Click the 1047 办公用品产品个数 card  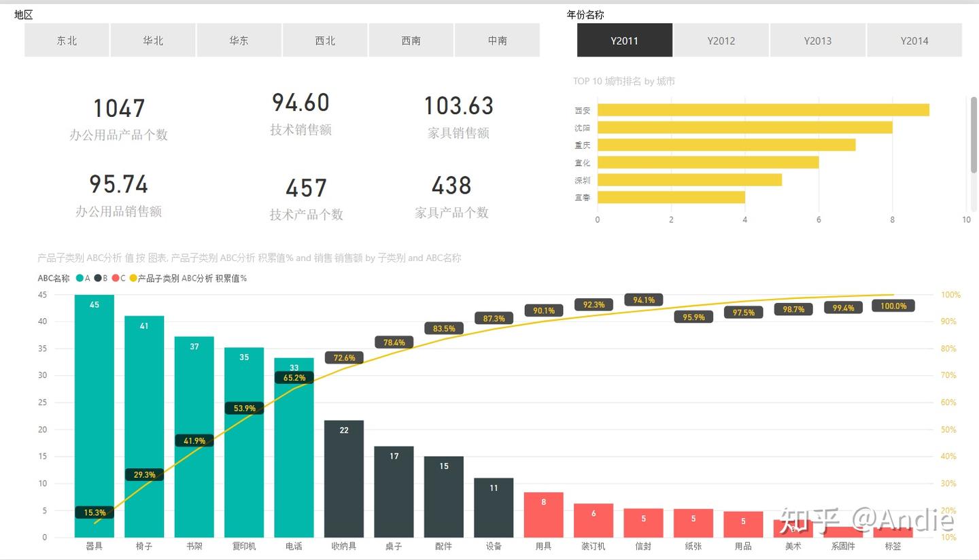tap(118, 118)
